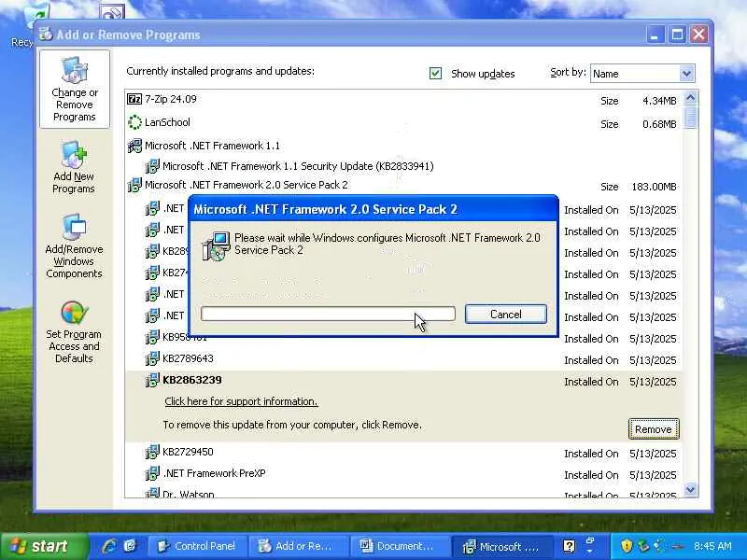747x560 pixels.
Task: Select the KB2729450 entry text
Action: [188, 452]
